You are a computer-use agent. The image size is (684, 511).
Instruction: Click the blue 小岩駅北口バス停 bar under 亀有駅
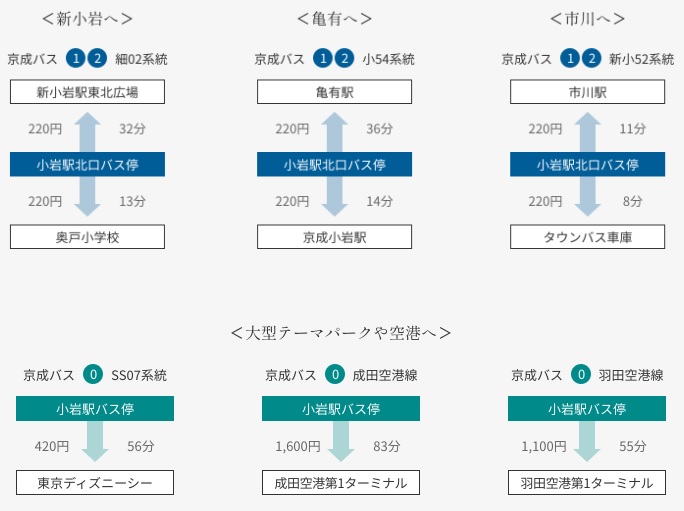pyautogui.click(x=334, y=165)
